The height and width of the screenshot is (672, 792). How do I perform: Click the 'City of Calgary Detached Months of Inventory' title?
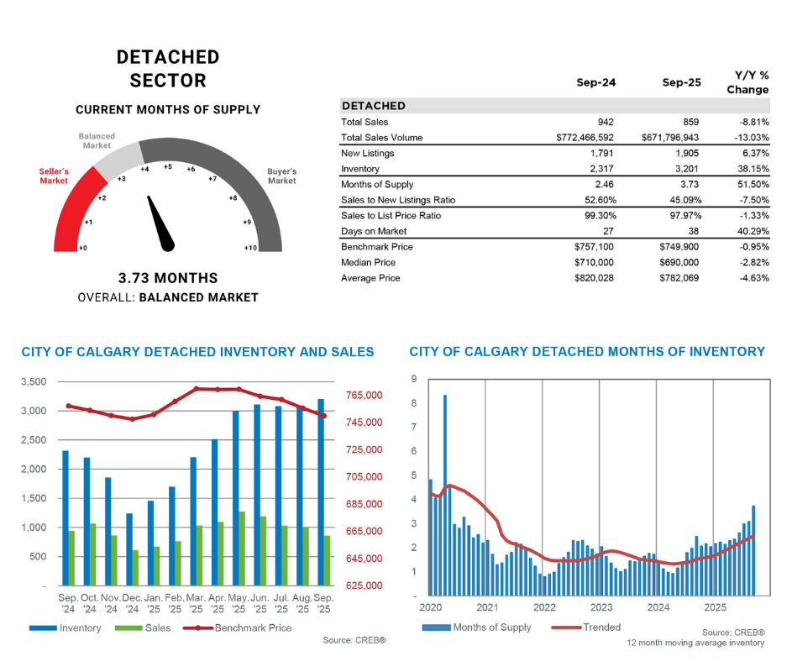pyautogui.click(x=587, y=352)
